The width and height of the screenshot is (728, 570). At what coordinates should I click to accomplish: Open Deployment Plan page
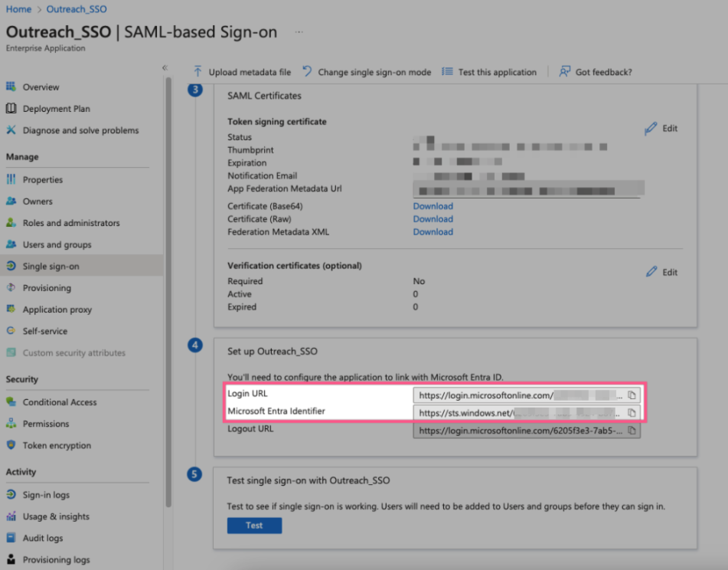(x=56, y=108)
